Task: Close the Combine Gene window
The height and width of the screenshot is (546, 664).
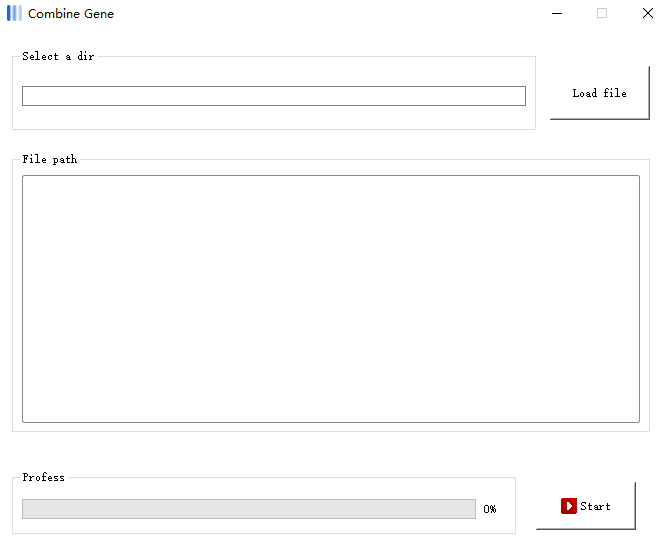Action: pyautogui.click(x=647, y=13)
